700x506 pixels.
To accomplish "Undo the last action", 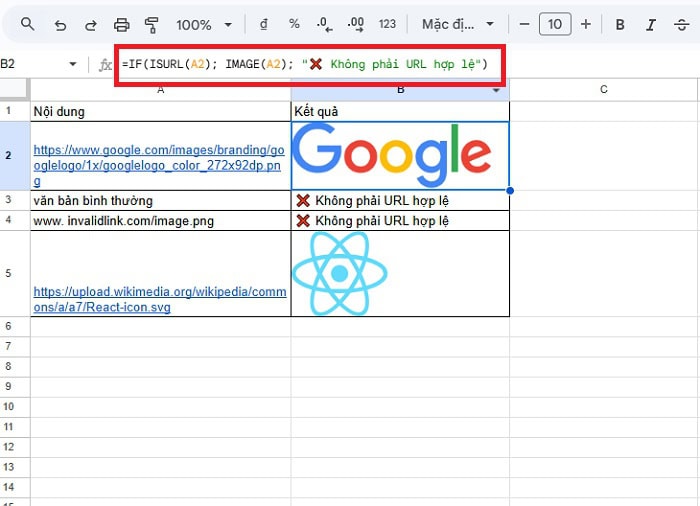I will click(x=60, y=24).
